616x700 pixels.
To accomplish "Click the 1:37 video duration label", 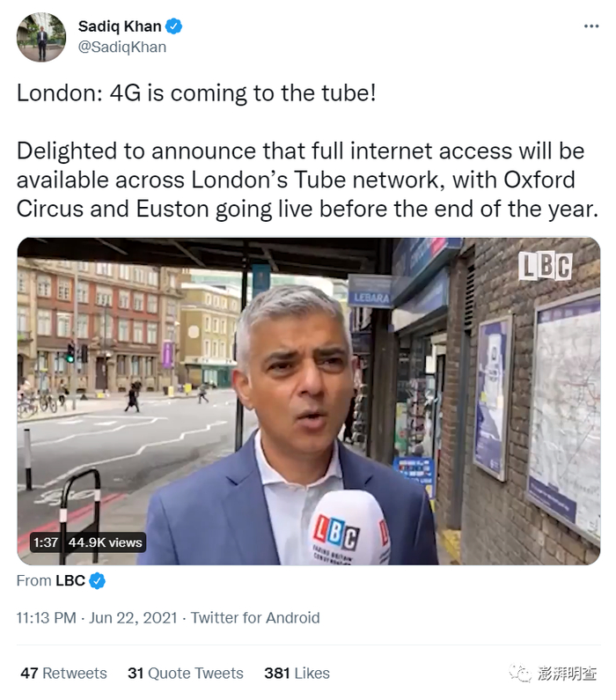I will (46, 542).
